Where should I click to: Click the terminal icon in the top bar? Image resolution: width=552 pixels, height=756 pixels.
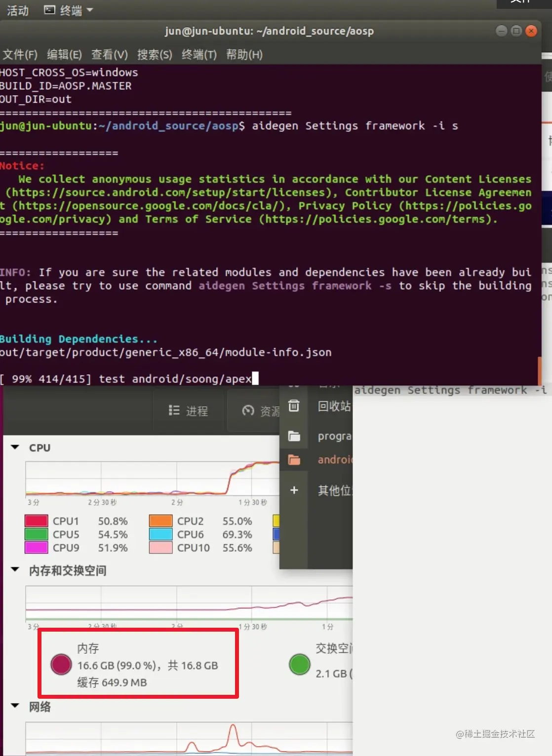click(x=48, y=9)
